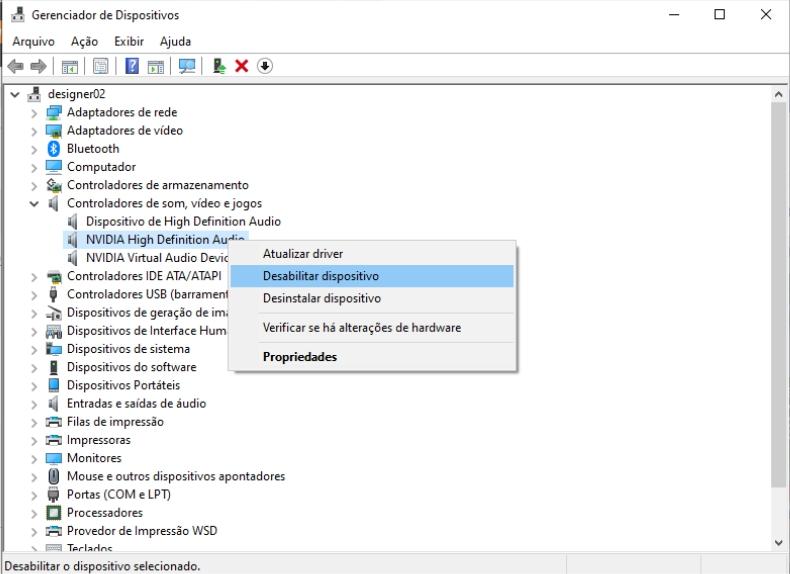Open the Ação menu
This screenshot has width=790, height=574.
[84, 41]
